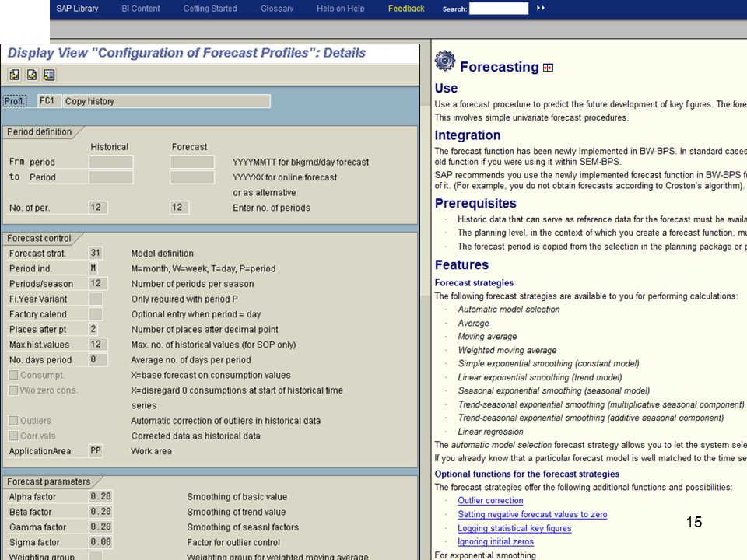Screen dimensions: 747x560
Task: Click the Forecast to Period field
Action: [192, 177]
